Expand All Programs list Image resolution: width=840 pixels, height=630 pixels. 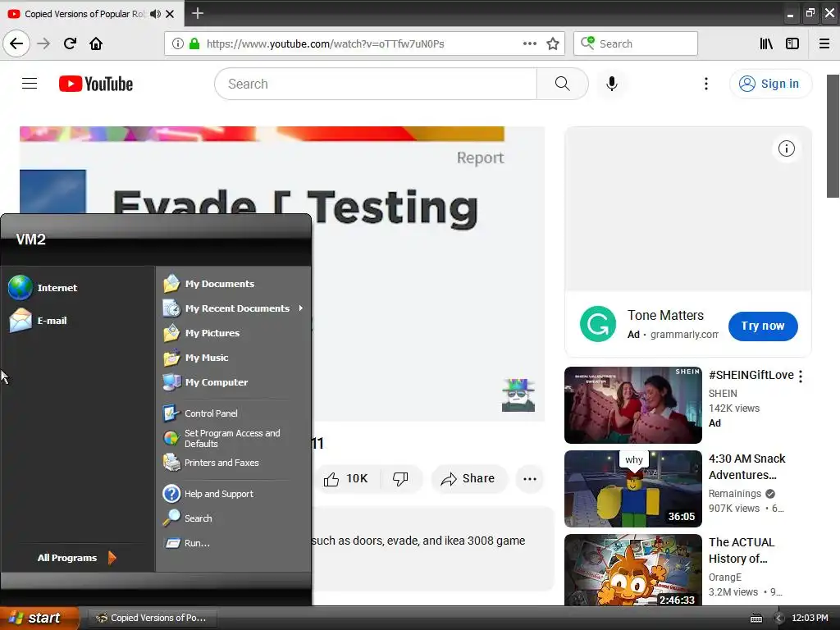coord(76,558)
